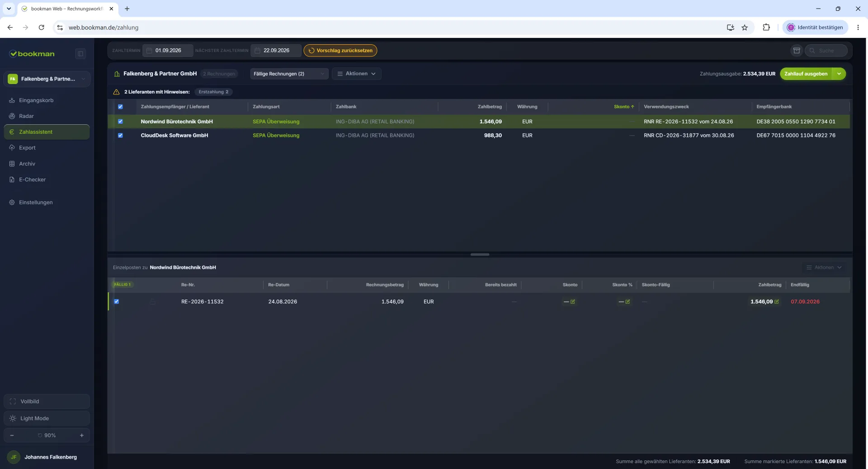
Task: Uncheck the invoice RE-2026-11532 checkbox
Action: click(x=117, y=302)
